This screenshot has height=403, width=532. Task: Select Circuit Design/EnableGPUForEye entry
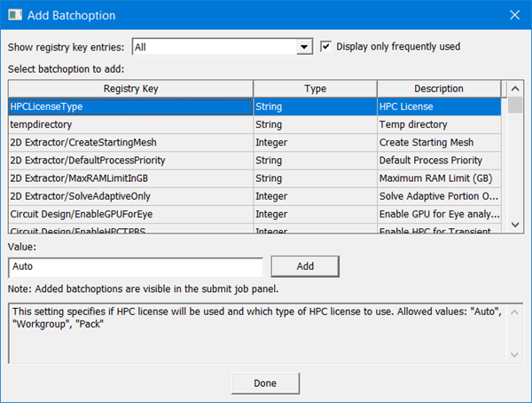click(130, 214)
